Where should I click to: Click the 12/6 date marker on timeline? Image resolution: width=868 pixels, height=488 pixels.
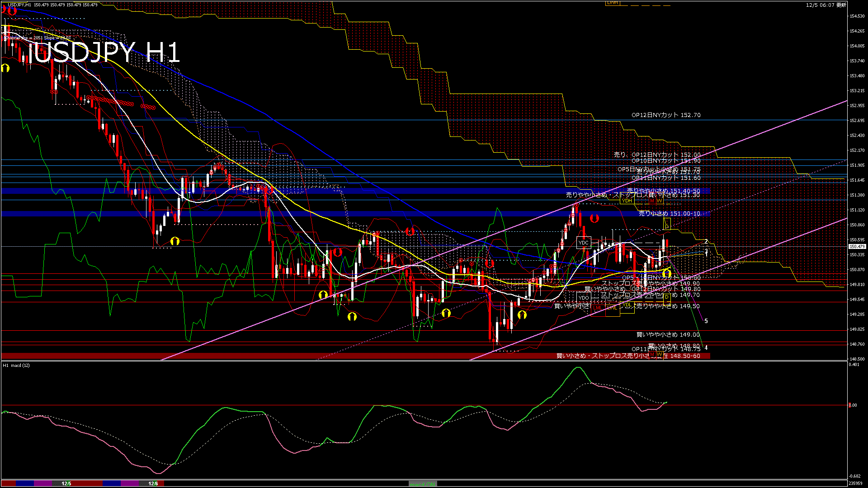pos(153,483)
